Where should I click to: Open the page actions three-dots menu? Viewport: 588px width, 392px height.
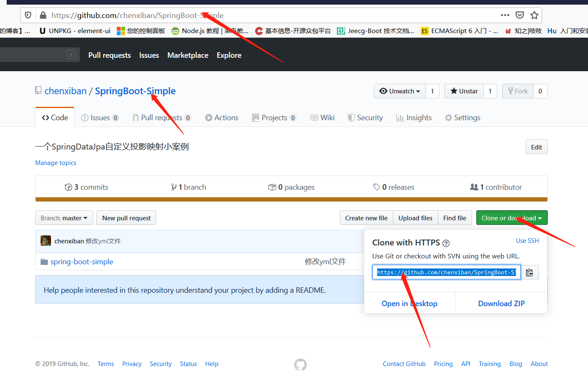click(x=505, y=15)
